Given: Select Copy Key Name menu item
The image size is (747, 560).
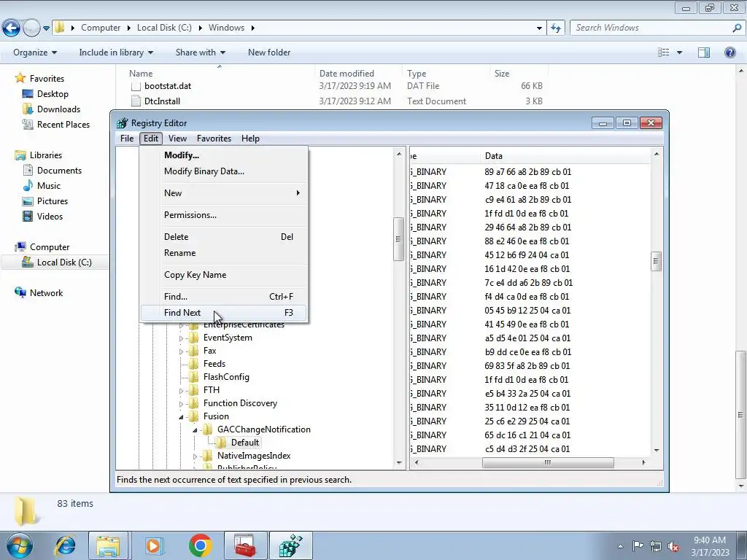Looking at the screenshot, I should click(x=224, y=275).
